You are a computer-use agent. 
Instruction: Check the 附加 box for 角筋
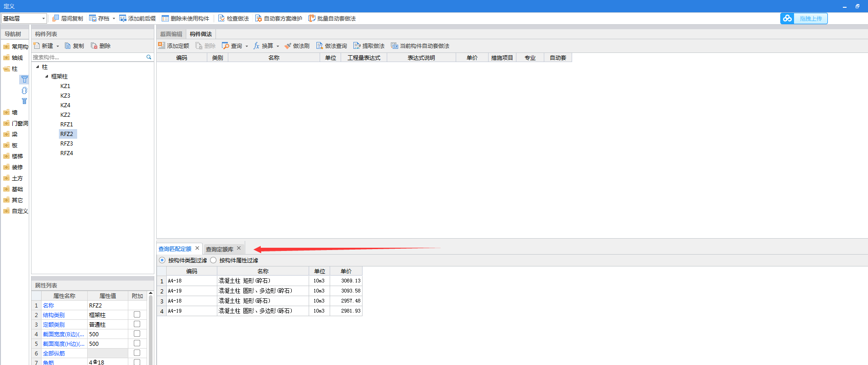click(x=137, y=362)
